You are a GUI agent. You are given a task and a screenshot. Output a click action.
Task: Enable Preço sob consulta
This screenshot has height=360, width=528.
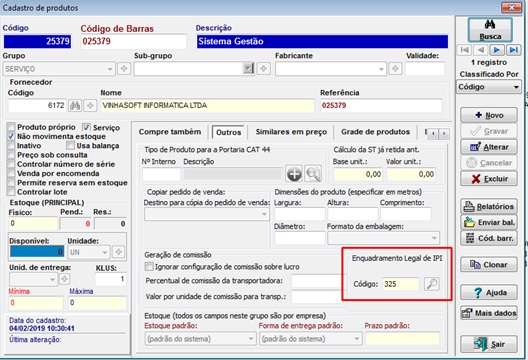click(11, 155)
